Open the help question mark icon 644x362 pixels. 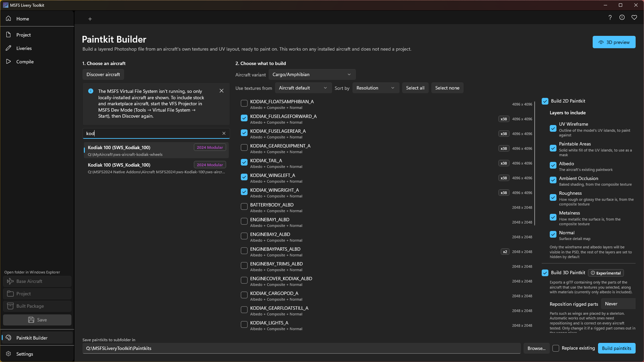pos(610,17)
